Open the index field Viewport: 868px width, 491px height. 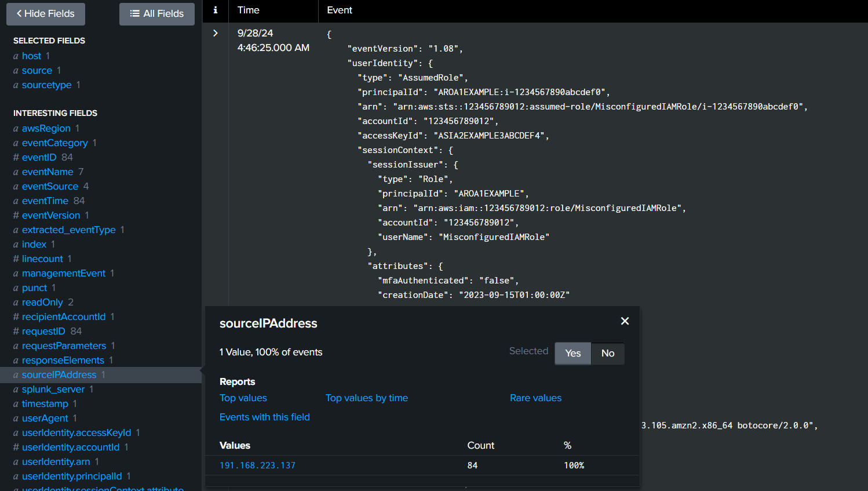coord(34,244)
